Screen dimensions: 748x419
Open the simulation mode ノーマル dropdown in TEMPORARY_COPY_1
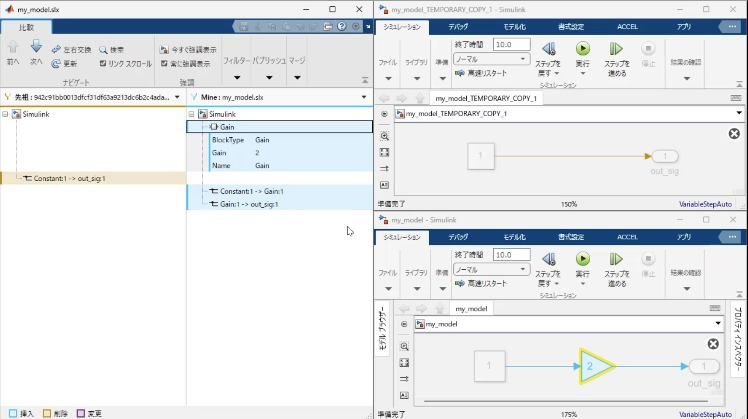pyautogui.click(x=491, y=59)
